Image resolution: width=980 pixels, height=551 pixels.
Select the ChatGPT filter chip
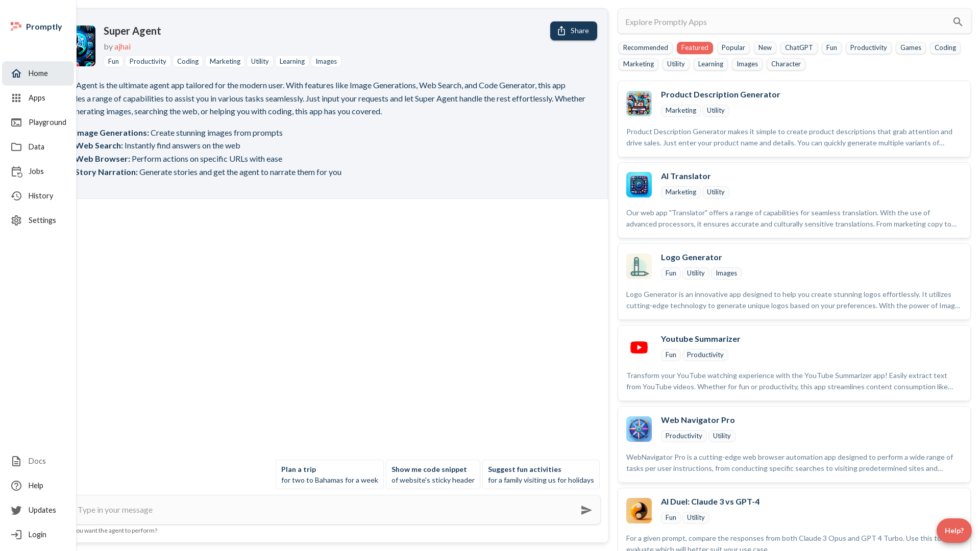tap(799, 48)
